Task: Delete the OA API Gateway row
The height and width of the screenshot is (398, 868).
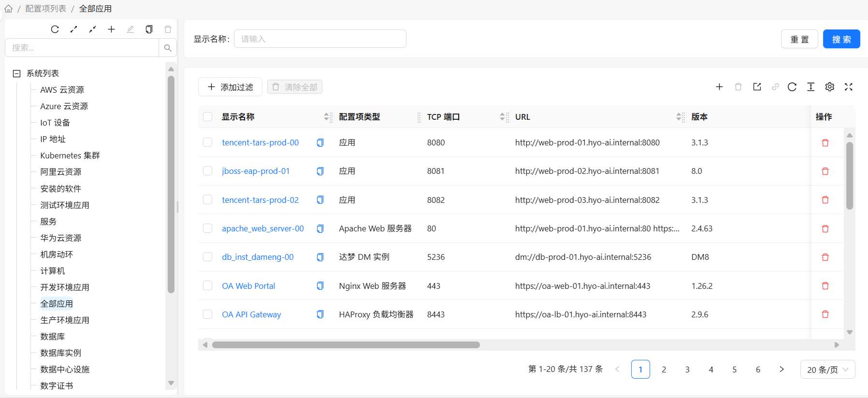Action: tap(825, 314)
